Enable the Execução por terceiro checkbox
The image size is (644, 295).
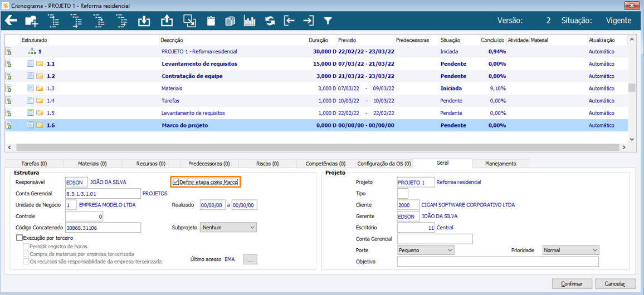(x=19, y=238)
